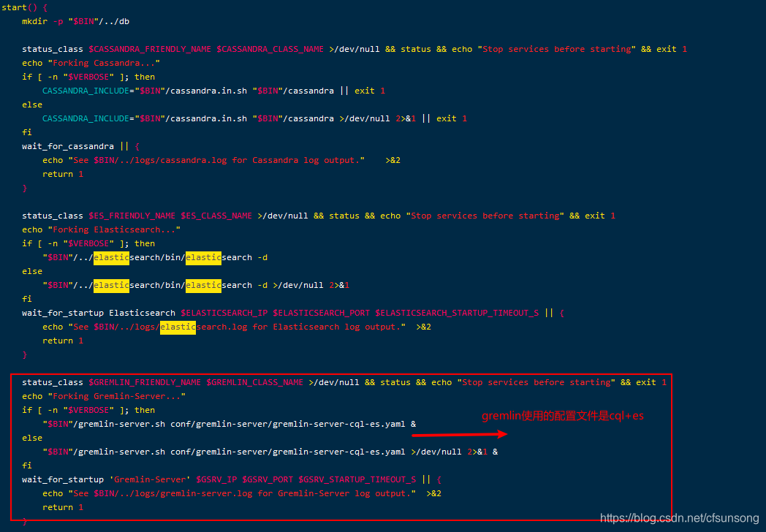Select the $GSRV_PORT variable

[x=268, y=479]
